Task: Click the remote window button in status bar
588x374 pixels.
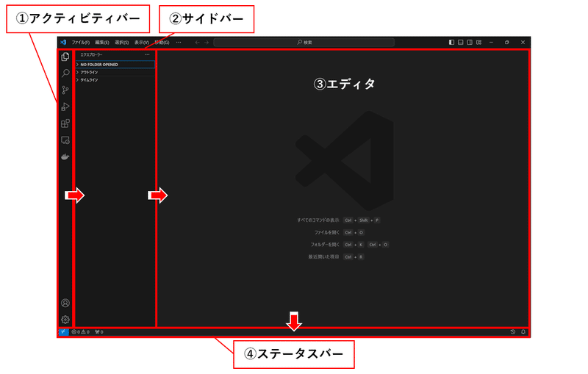Action: [x=63, y=332]
